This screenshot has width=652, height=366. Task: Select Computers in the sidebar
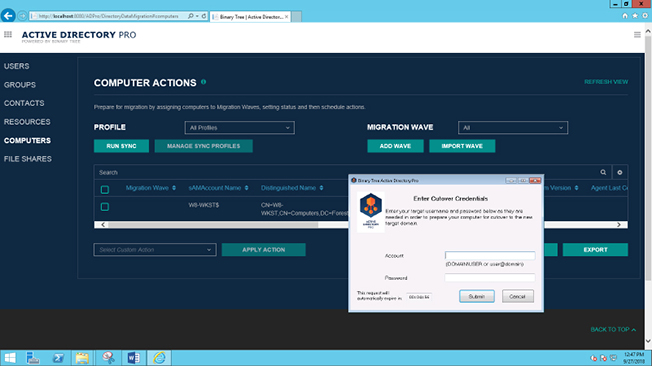tap(27, 141)
